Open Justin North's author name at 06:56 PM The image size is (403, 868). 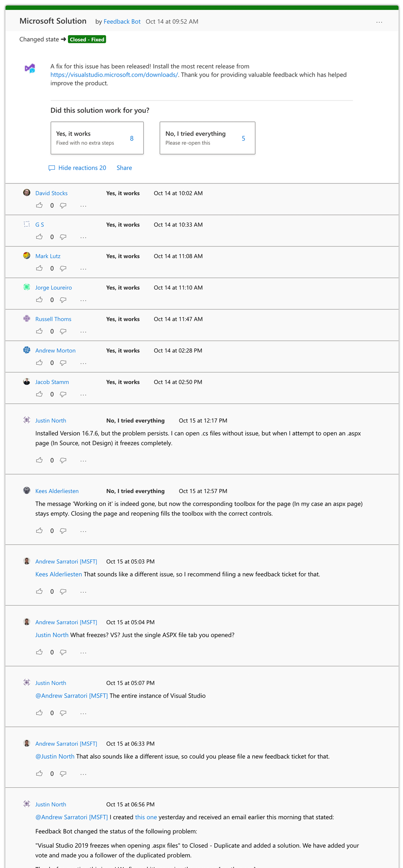click(51, 804)
